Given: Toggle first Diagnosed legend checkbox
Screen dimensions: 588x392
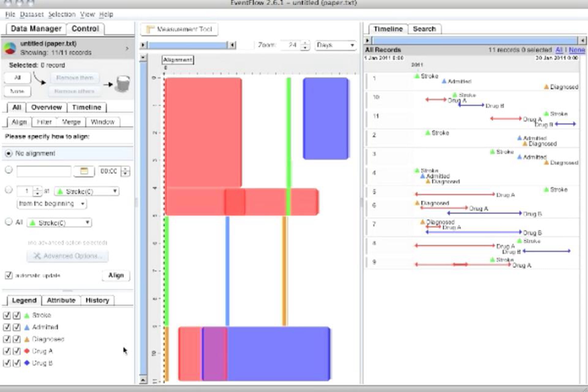Looking at the screenshot, I should pyautogui.click(x=7, y=339).
